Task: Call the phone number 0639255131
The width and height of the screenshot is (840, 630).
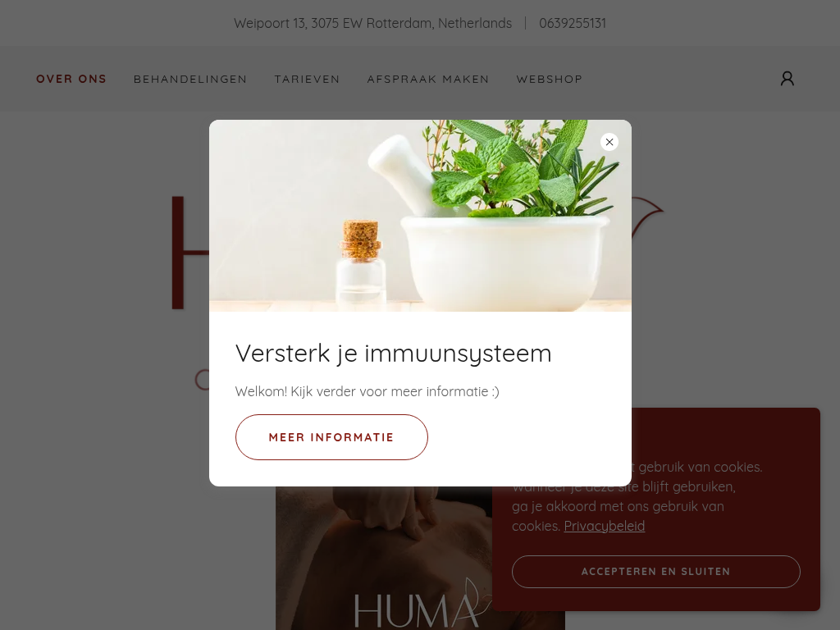Action: [572, 23]
